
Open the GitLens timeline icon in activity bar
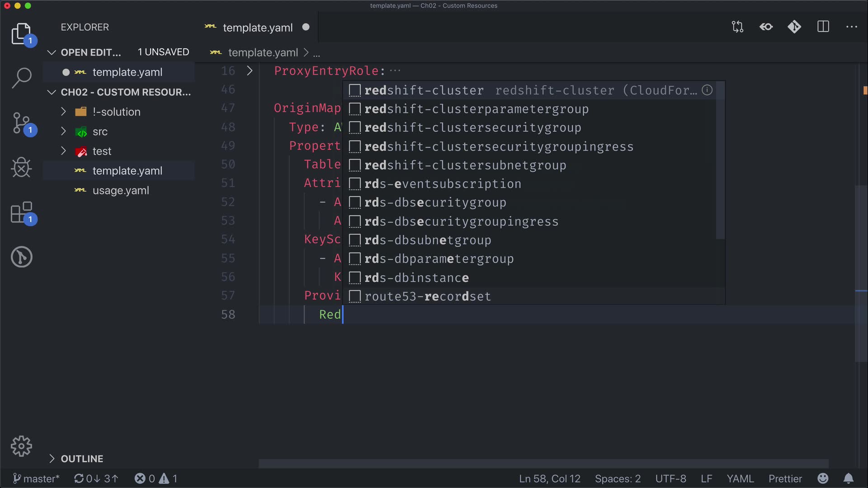pyautogui.click(x=21, y=257)
